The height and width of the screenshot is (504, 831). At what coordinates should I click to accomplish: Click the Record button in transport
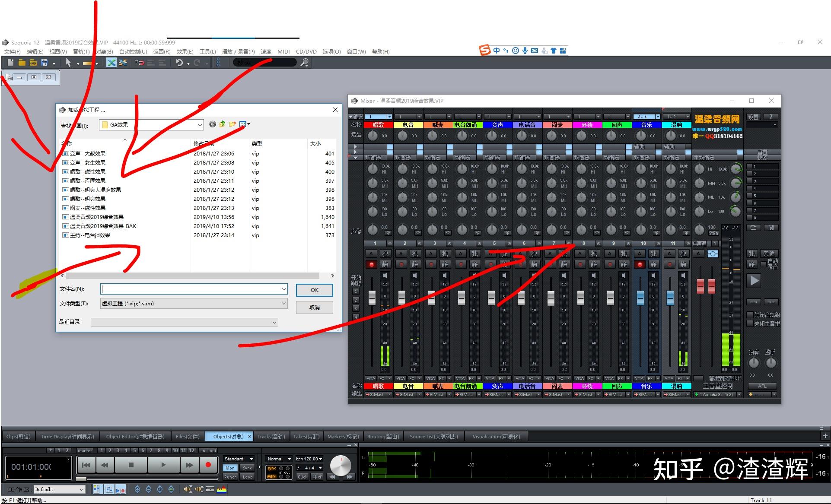(208, 465)
